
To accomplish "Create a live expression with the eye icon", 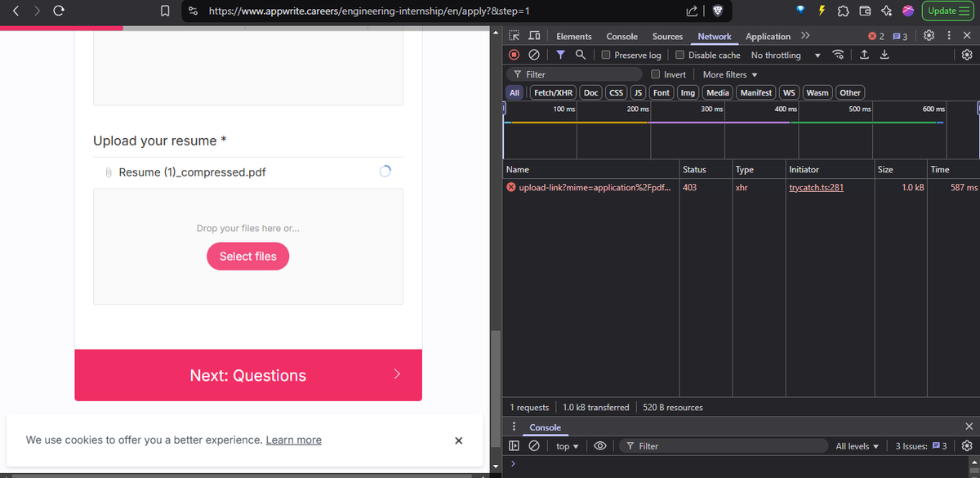I will pos(599,446).
